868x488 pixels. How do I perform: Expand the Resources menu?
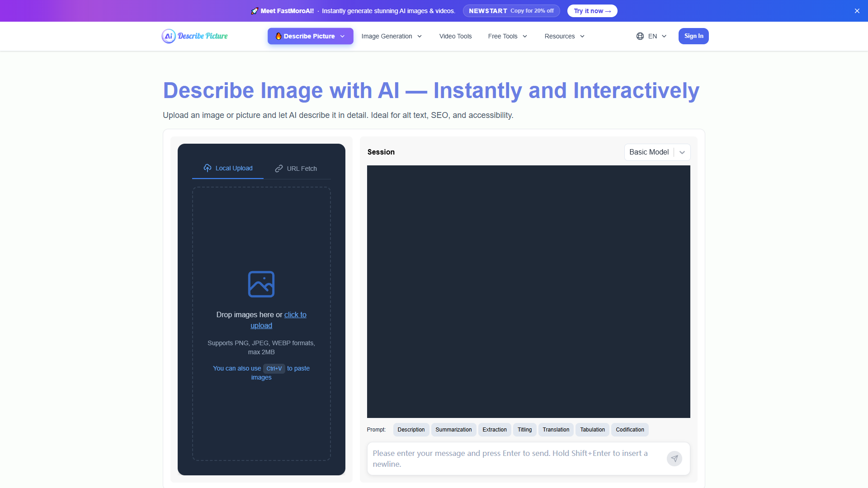(565, 36)
